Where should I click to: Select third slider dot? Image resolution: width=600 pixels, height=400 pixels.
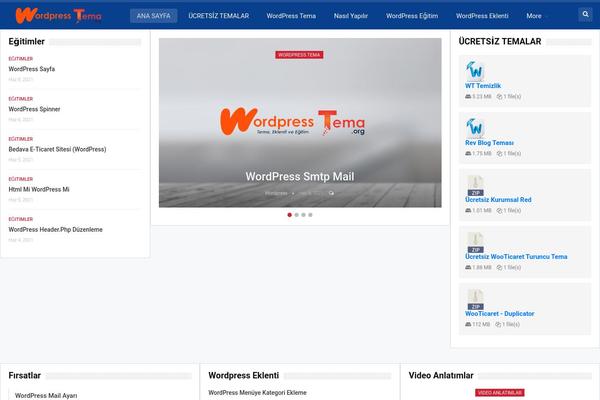(x=303, y=215)
